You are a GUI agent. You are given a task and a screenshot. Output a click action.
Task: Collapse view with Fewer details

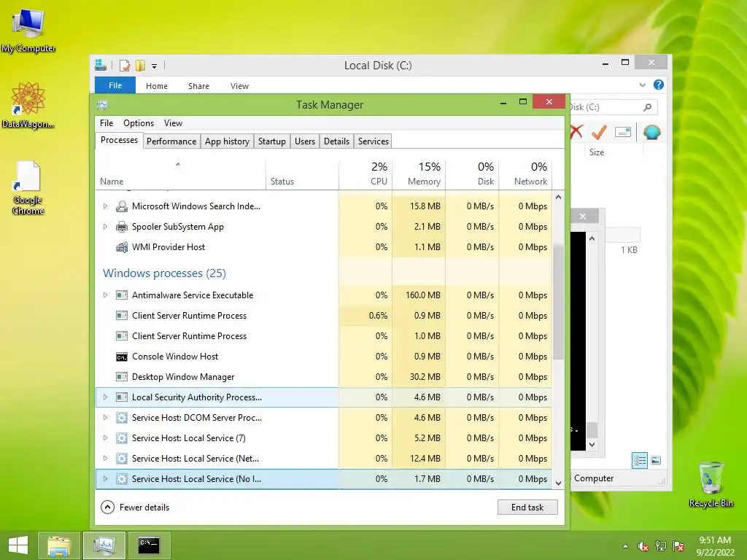point(135,507)
